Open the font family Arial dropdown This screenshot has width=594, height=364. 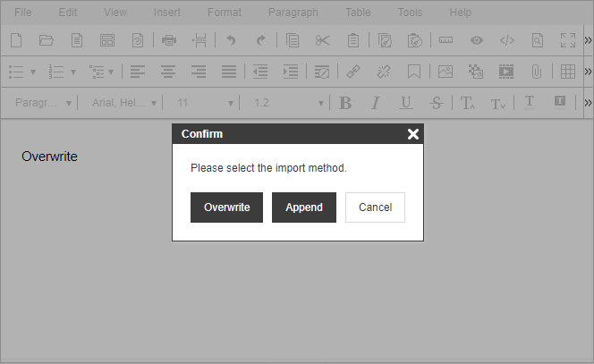tap(124, 103)
